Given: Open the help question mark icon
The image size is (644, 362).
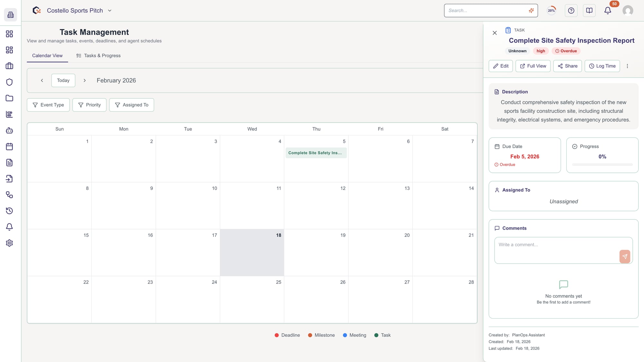Looking at the screenshot, I should point(571,10).
